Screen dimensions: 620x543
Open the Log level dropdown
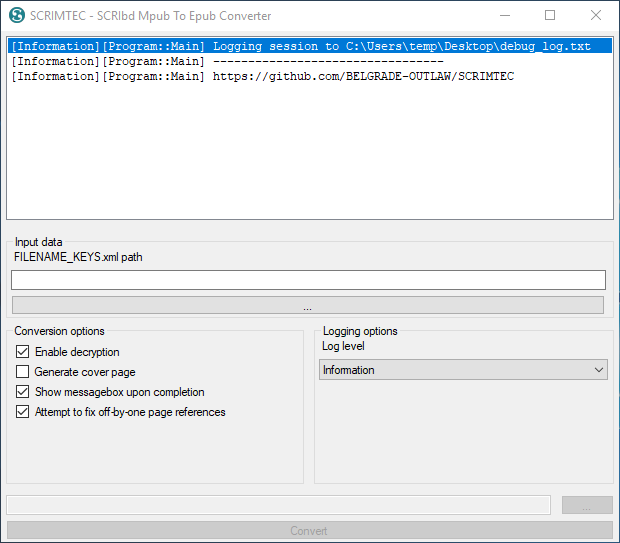tap(463, 370)
